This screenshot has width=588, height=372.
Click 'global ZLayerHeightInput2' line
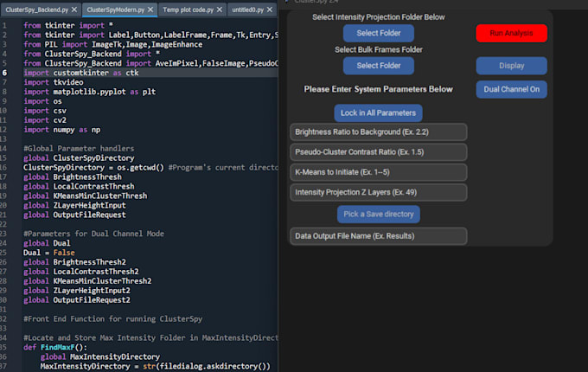tap(77, 291)
